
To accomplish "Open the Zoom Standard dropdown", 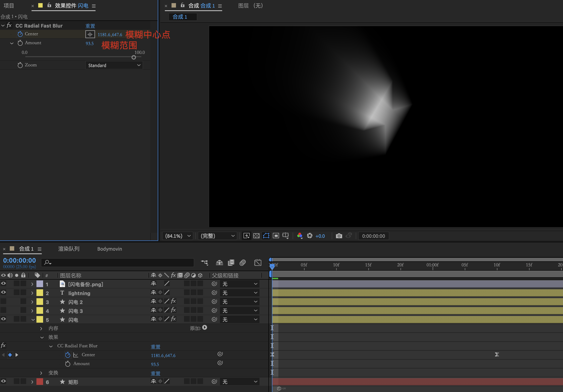I will (114, 65).
